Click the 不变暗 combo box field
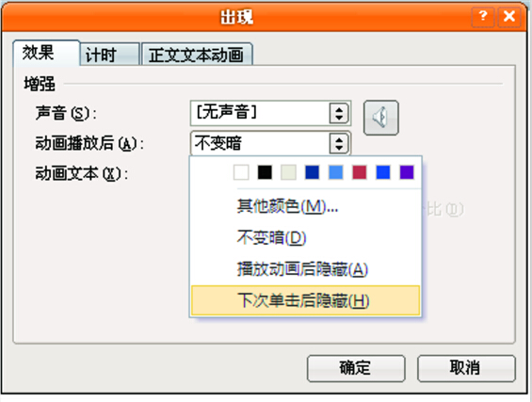Image resolution: width=532 pixels, height=402 pixels. [270, 143]
